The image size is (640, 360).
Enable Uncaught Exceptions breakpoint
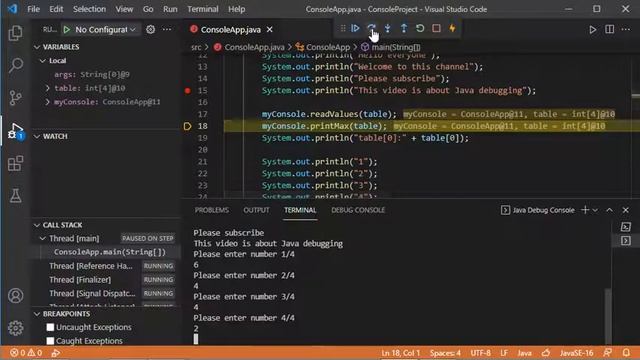click(50, 327)
